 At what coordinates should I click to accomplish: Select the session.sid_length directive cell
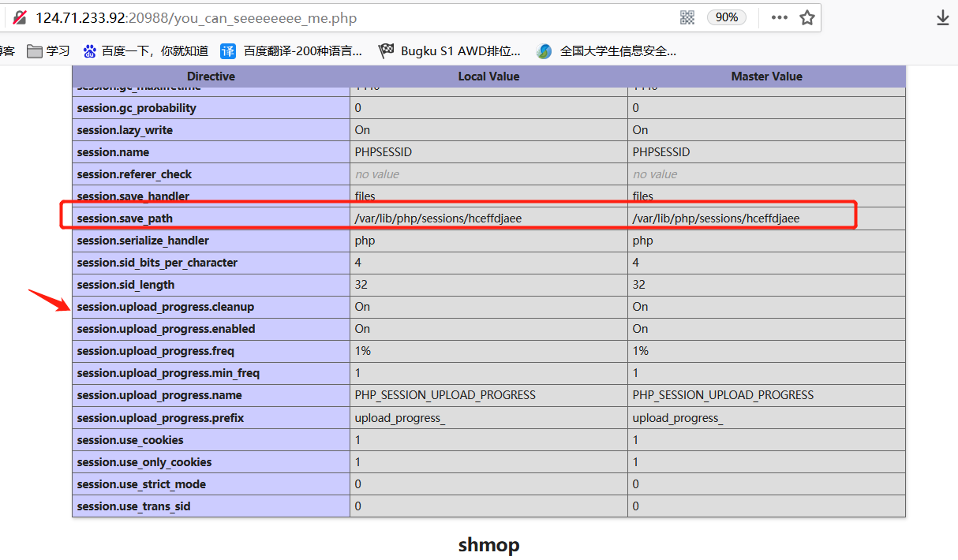211,285
